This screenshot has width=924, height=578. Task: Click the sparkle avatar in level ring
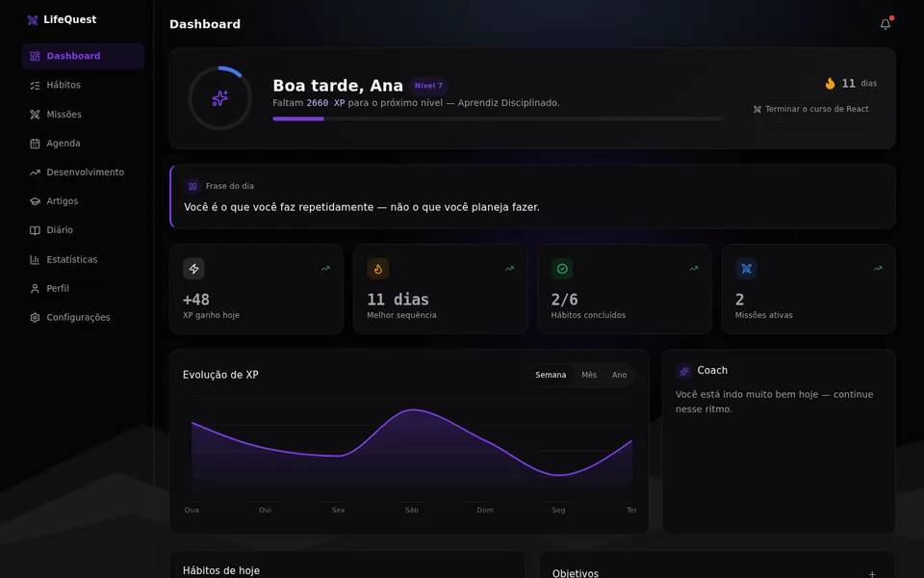pos(219,98)
